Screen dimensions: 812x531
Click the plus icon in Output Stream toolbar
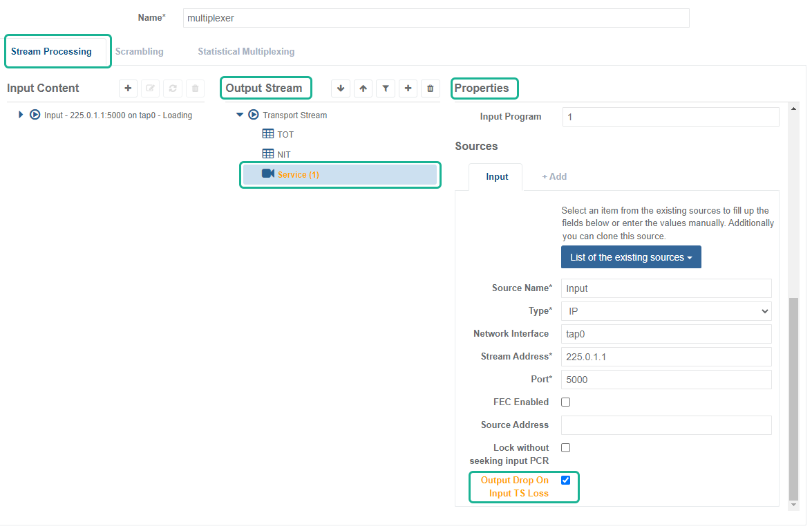[408, 88]
